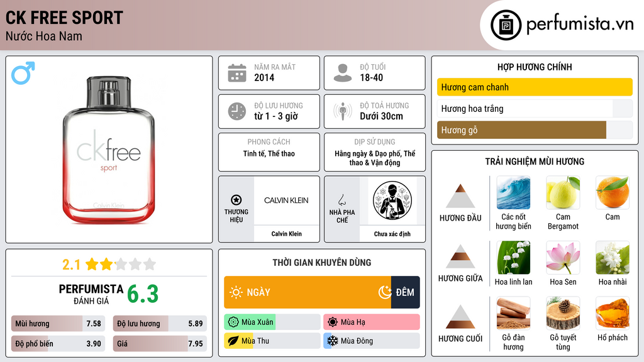Click the leaf icon in Mùa Thu
This screenshot has height=362, width=644.
[x=233, y=341]
